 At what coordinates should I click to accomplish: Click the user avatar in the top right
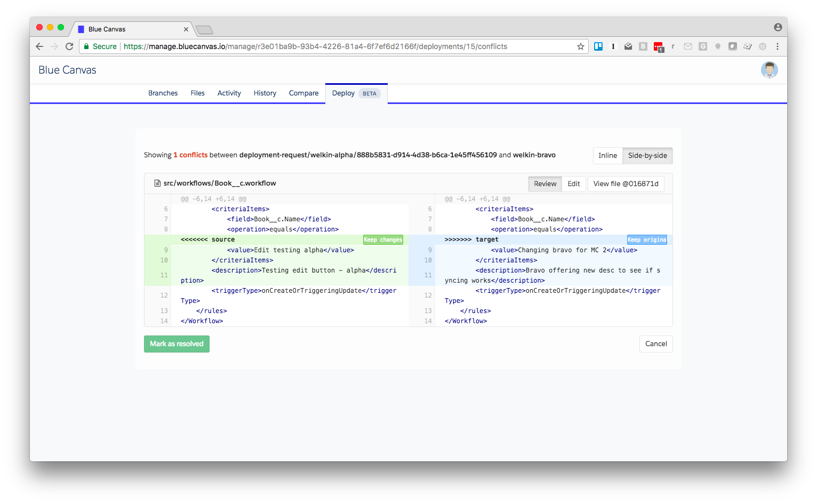click(770, 70)
